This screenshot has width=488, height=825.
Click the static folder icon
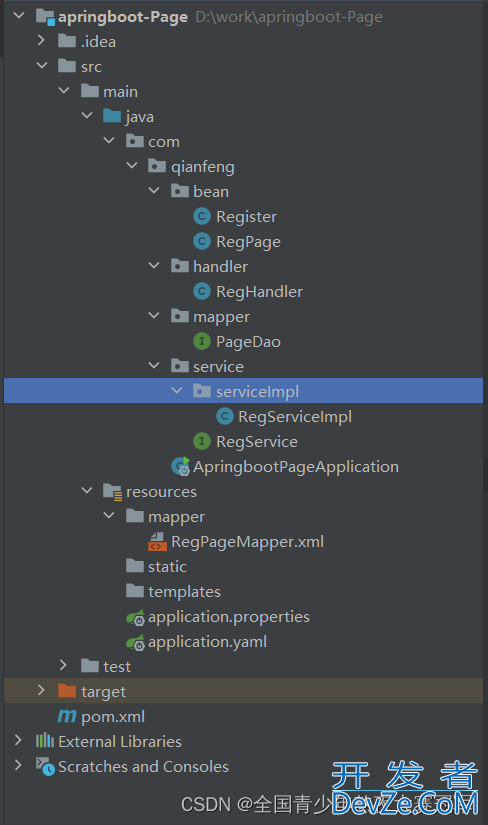(135, 566)
